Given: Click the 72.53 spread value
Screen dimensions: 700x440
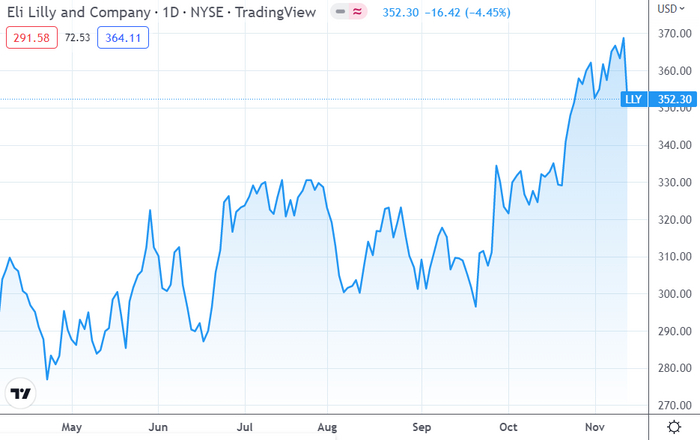Looking at the screenshot, I should 77,37.
